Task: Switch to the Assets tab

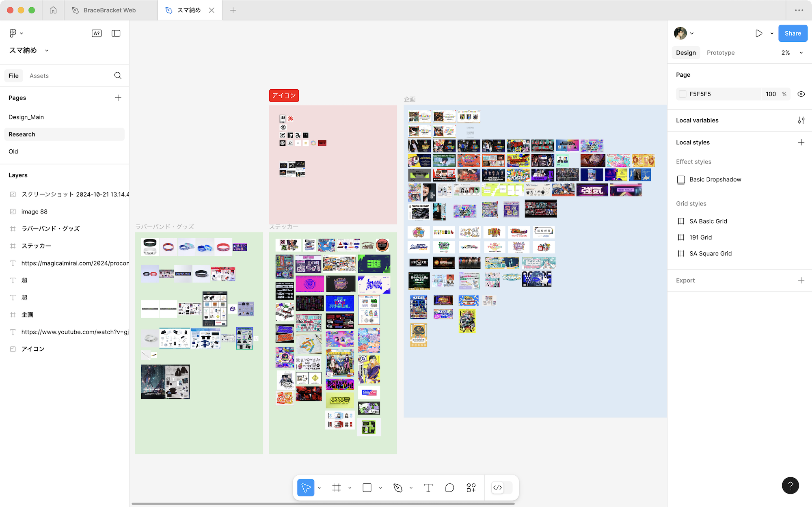Action: pos(39,76)
